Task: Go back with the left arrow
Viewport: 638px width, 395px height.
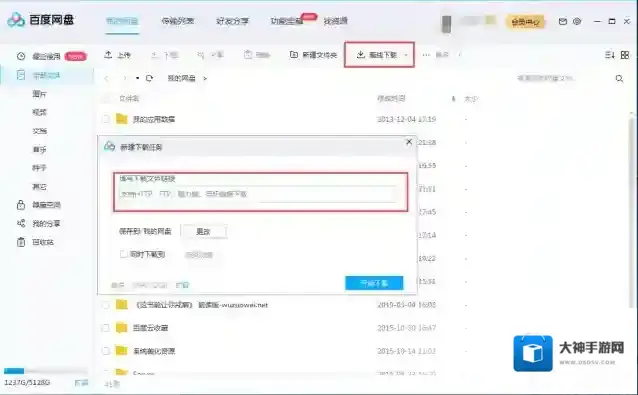Action: pos(107,78)
